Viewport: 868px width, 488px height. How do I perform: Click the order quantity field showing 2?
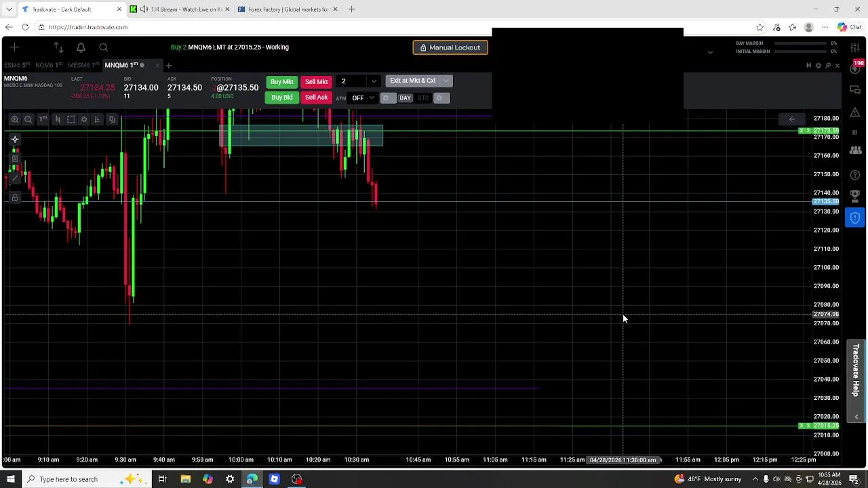[353, 81]
